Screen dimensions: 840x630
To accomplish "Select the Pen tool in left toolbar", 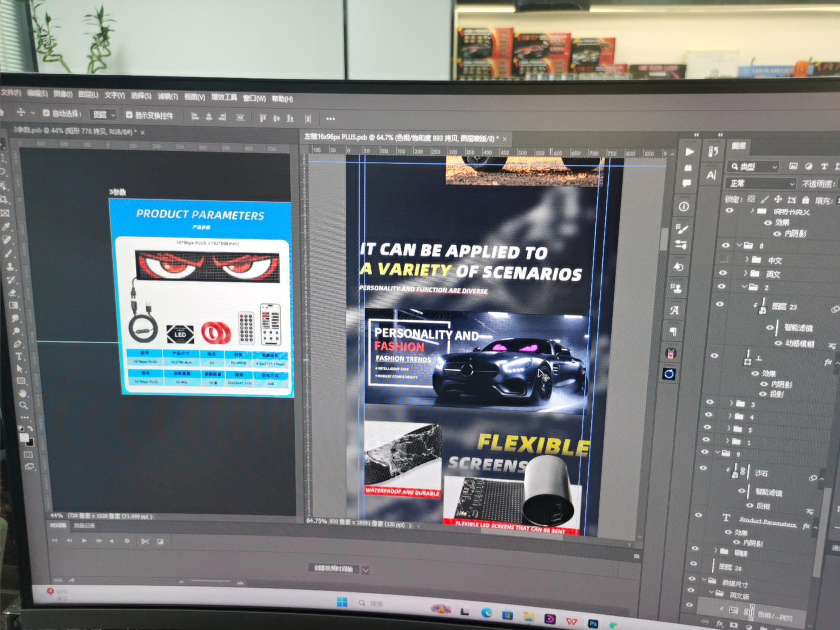I will (17, 344).
